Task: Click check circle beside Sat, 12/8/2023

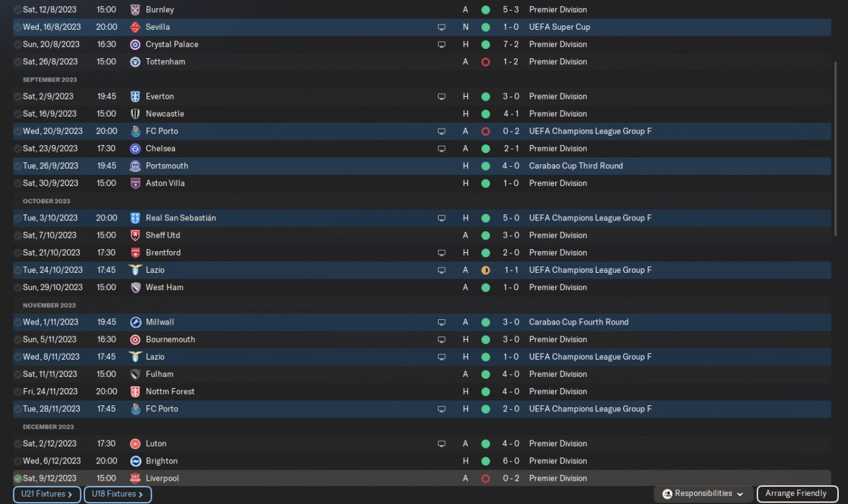Action: pos(17,10)
